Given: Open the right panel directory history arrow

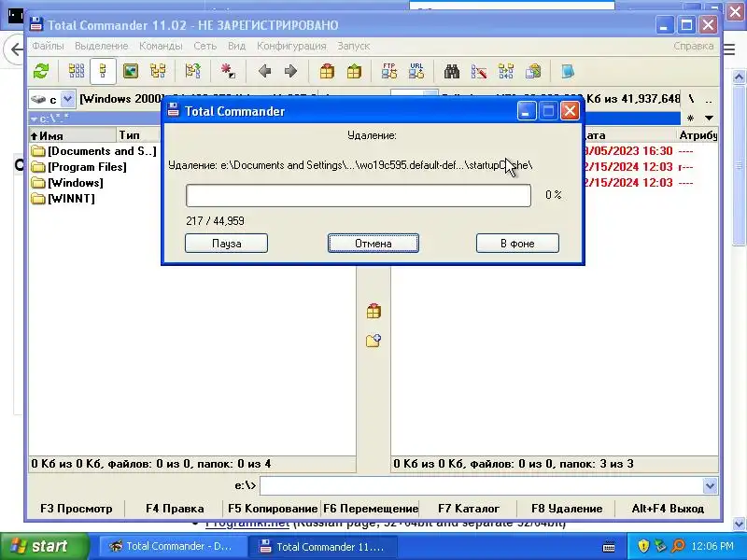Looking at the screenshot, I should [709, 119].
